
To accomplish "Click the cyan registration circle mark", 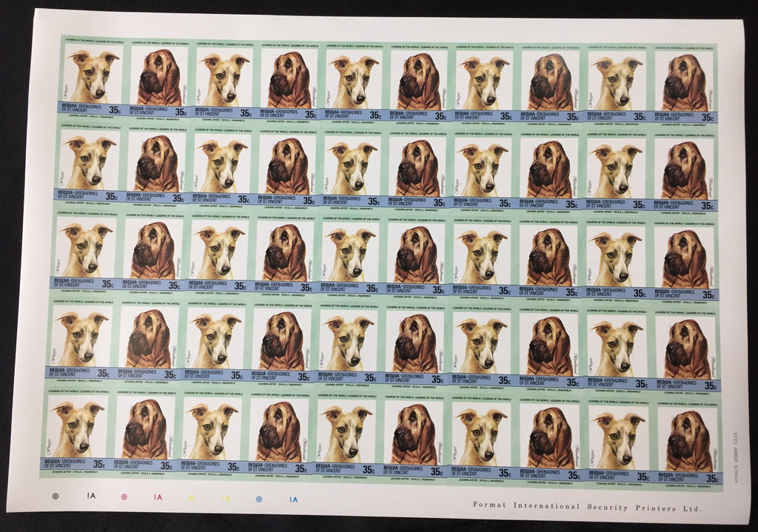I will tap(259, 499).
